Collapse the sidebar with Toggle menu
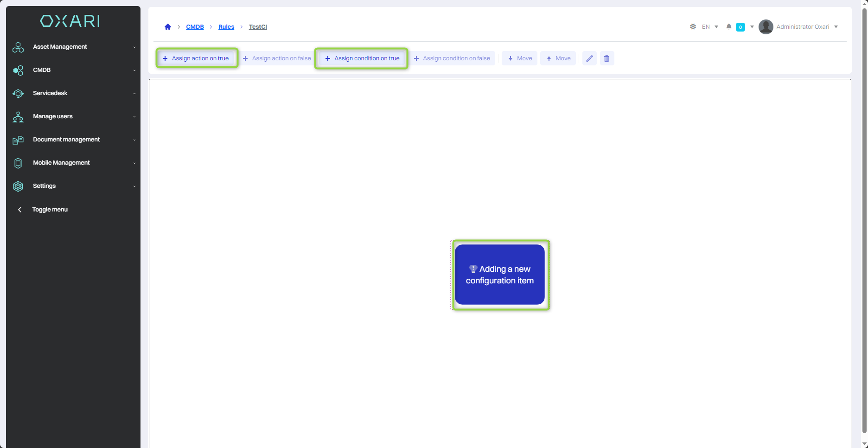Screen dimensions: 868x448 pos(49,209)
